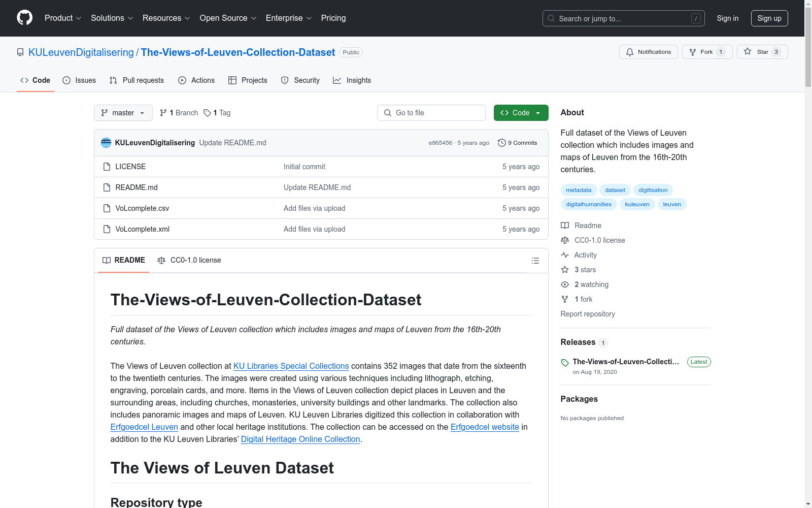This screenshot has height=508, width=812.
Task: Open the Actions tab
Action: (196, 80)
